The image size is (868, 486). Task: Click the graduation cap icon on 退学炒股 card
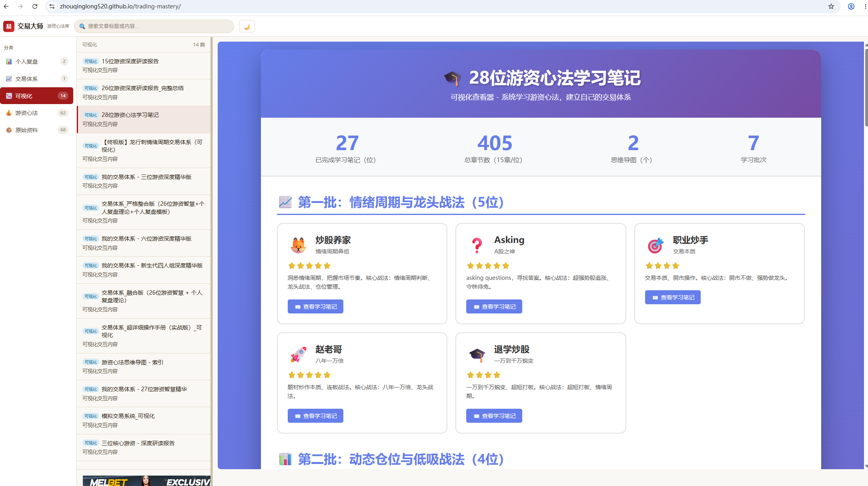(477, 354)
